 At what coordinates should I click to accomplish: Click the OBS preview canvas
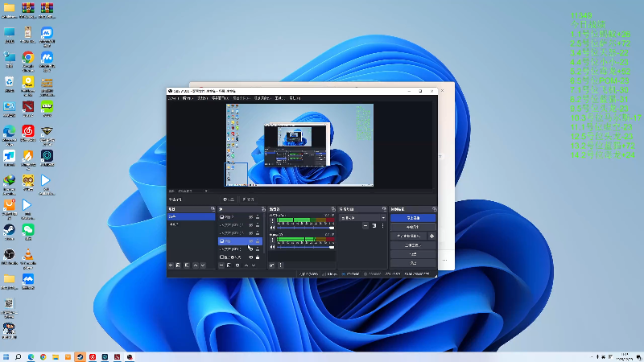299,145
